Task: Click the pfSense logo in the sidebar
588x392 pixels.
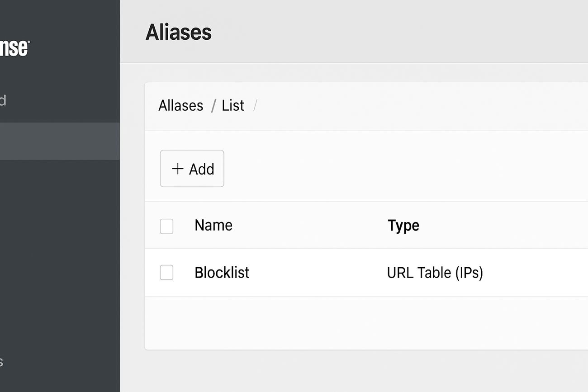Action: [x=14, y=47]
